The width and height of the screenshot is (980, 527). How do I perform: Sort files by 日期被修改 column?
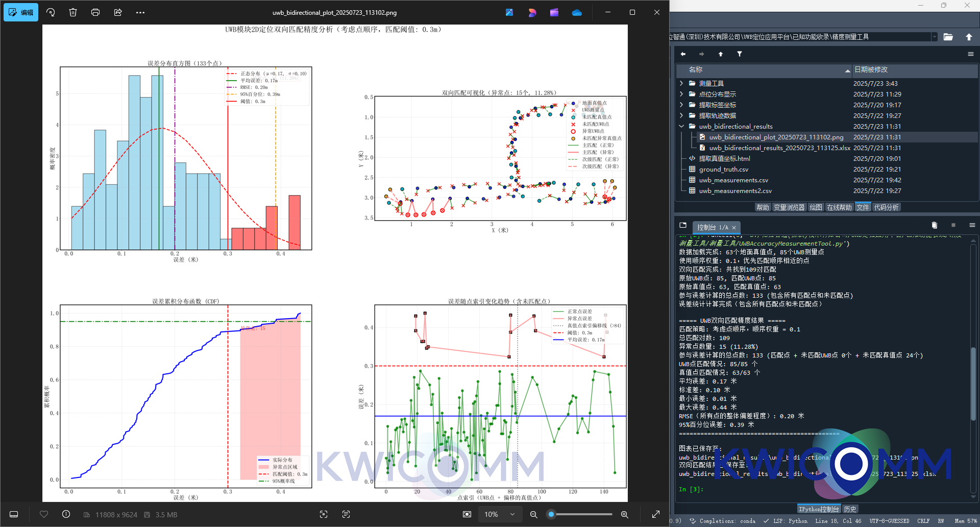click(x=915, y=70)
